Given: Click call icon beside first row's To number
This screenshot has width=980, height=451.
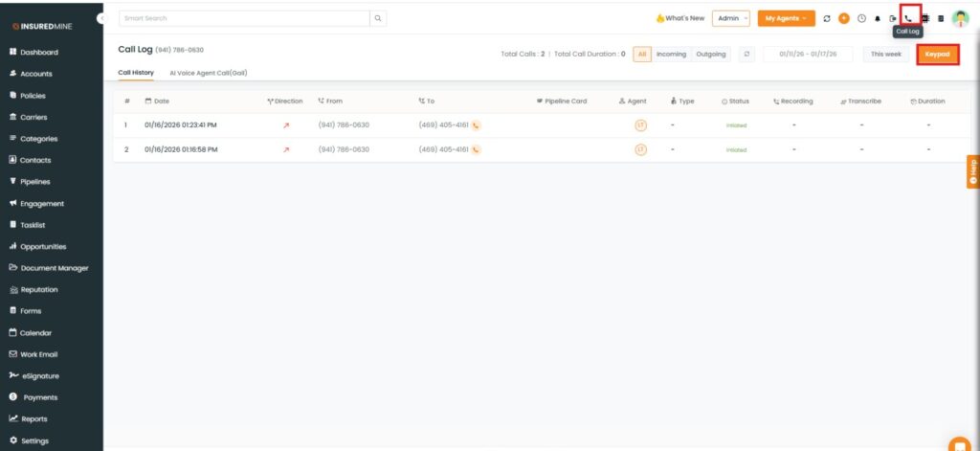Looking at the screenshot, I should point(476,124).
